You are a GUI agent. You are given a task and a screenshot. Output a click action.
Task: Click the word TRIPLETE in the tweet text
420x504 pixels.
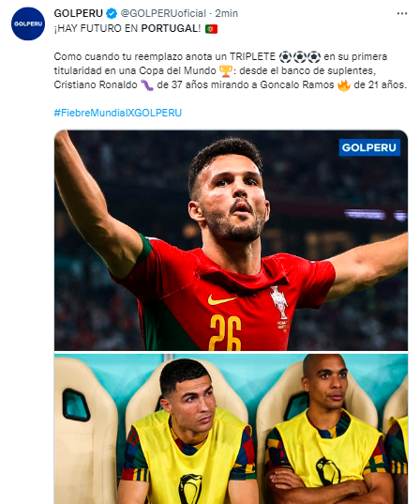pos(252,57)
